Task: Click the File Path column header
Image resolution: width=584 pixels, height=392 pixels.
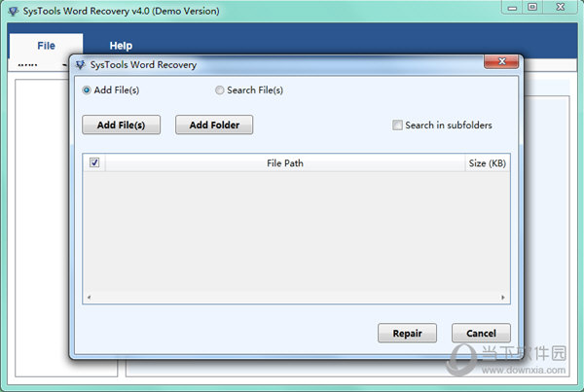Action: pos(285,163)
